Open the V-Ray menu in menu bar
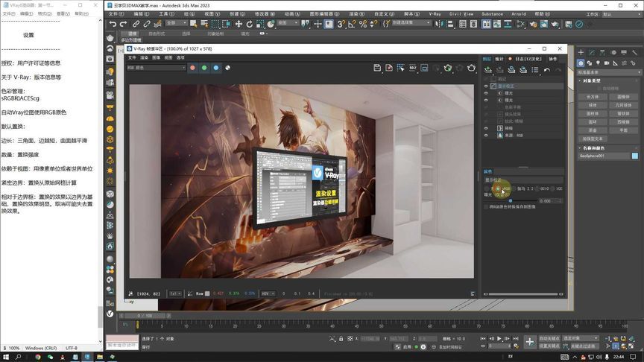This screenshot has height=362, width=644. point(435,13)
